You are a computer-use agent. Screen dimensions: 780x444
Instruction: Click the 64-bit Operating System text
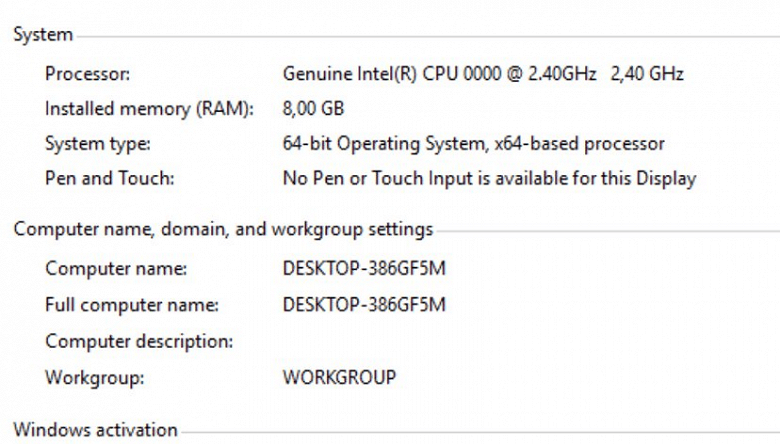click(x=384, y=144)
